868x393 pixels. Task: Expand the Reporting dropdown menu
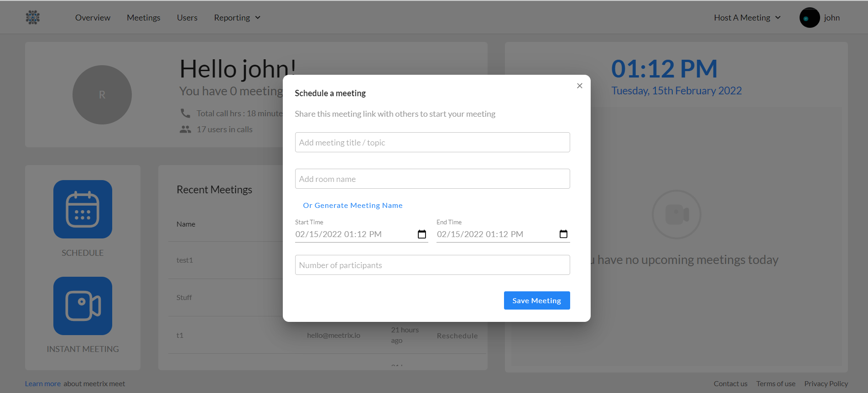[x=237, y=18]
